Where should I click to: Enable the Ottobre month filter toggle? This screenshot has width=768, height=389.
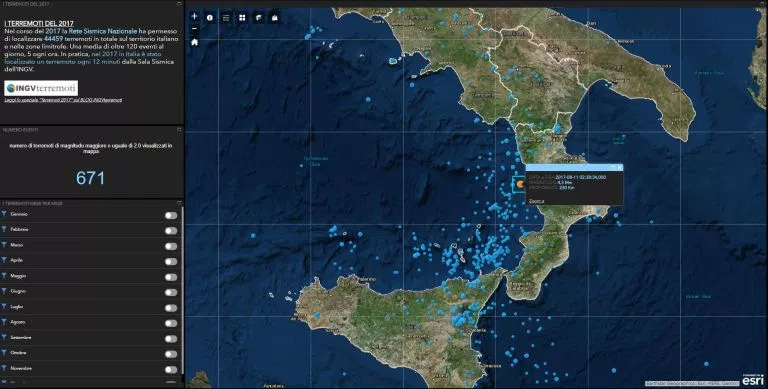point(170,354)
